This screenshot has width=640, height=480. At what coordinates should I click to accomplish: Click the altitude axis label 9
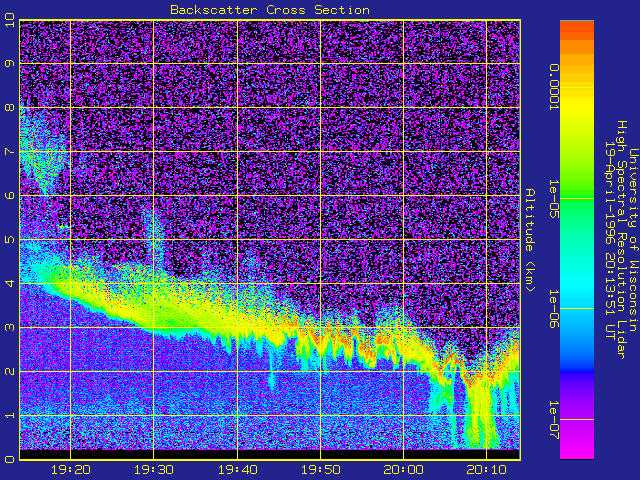10,63
